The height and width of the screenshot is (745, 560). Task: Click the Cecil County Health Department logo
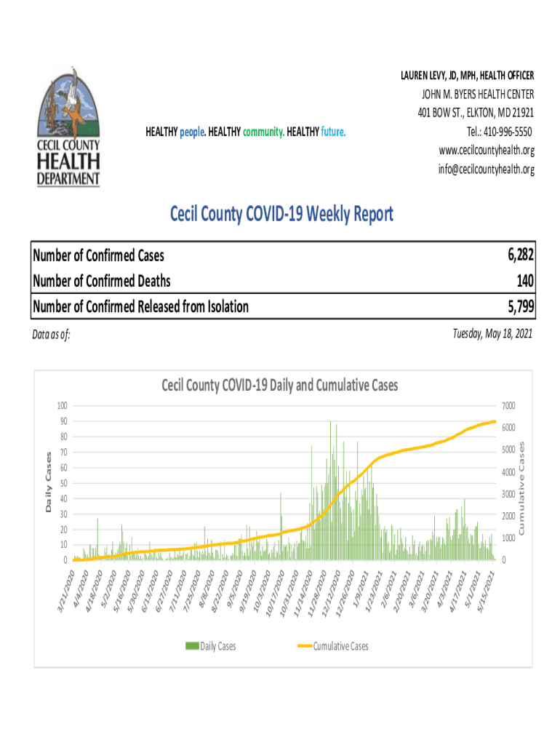pyautogui.click(x=69, y=127)
